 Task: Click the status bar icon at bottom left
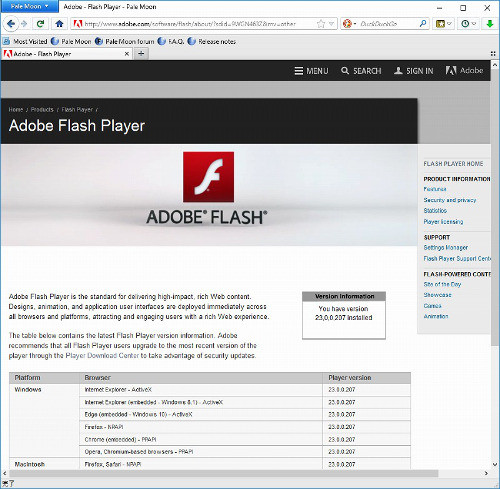8,483
